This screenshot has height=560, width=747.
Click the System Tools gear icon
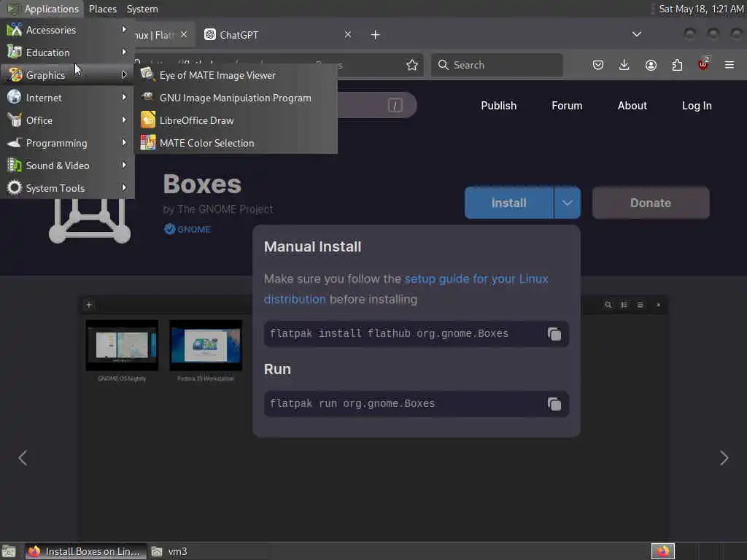pos(15,187)
